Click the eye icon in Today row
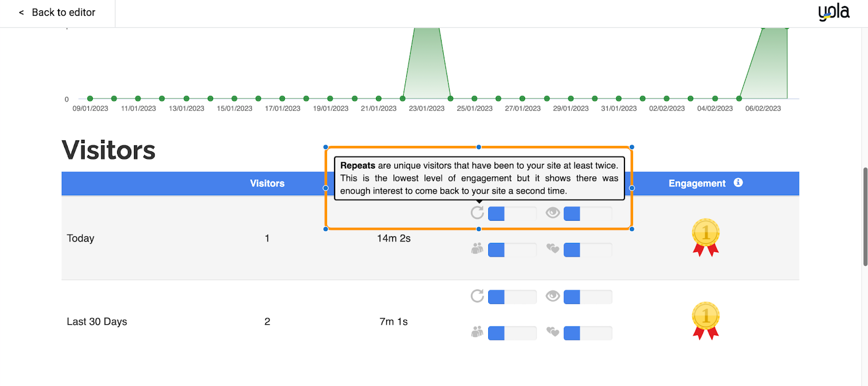The height and width of the screenshot is (386, 868). pos(553,213)
